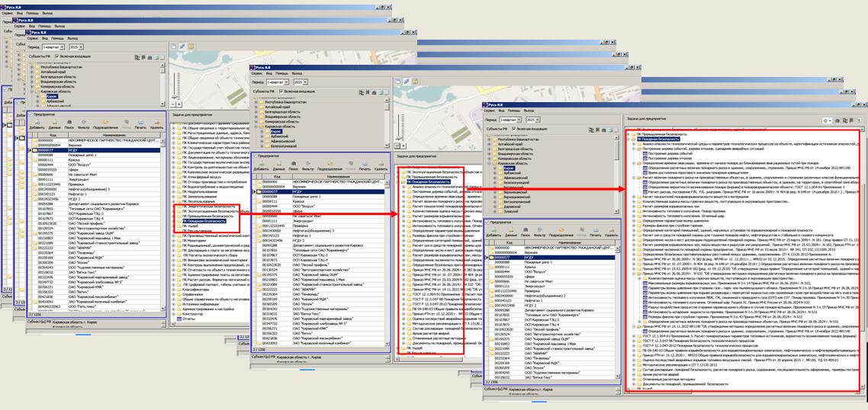Viewport: 868px width, 410px height.
Task: Toggle the Предприятия checkbox in the middle window
Action: pos(255,155)
